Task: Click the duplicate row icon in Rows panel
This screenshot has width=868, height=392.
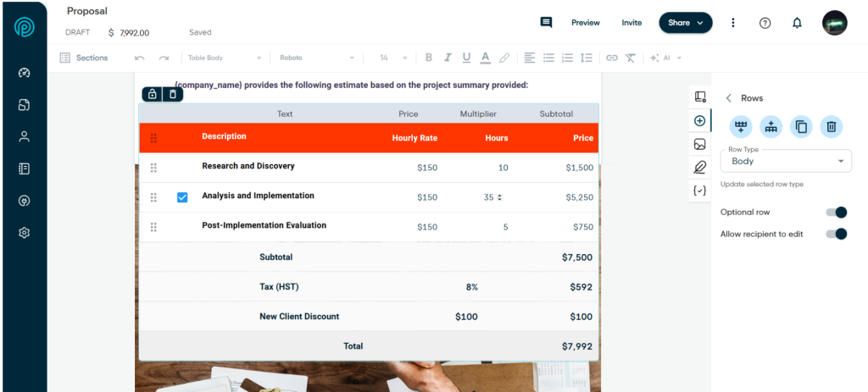Action: coord(801,127)
